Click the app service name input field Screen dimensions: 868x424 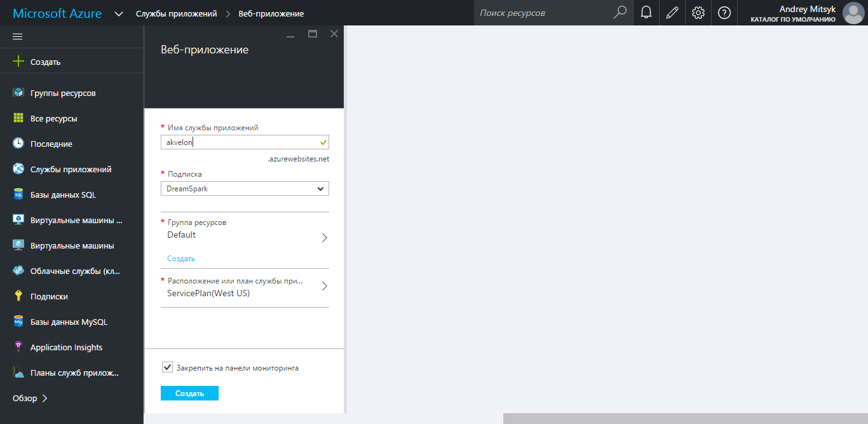(245, 142)
